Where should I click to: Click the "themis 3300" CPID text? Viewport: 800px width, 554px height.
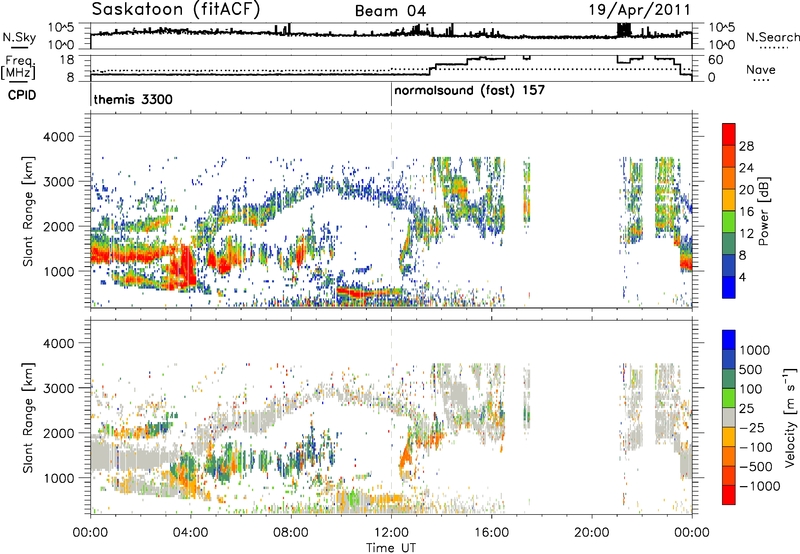[x=133, y=99]
